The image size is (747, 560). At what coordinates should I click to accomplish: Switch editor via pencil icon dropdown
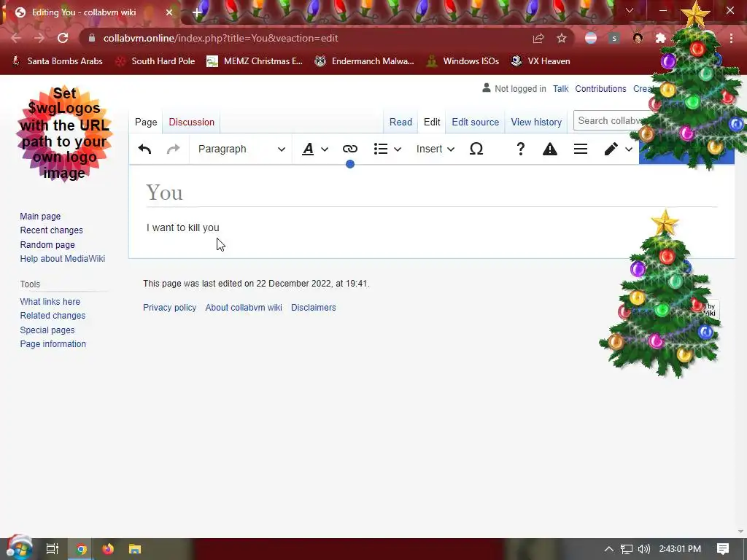click(x=618, y=149)
